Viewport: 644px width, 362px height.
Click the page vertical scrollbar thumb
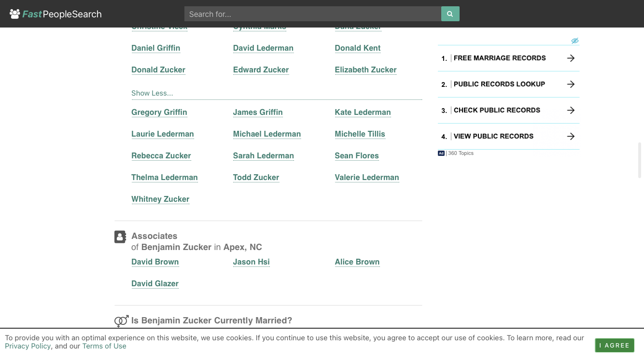click(x=641, y=160)
